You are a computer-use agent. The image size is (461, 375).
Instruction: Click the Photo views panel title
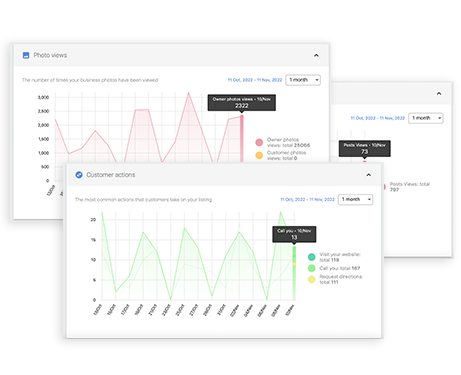click(x=50, y=55)
